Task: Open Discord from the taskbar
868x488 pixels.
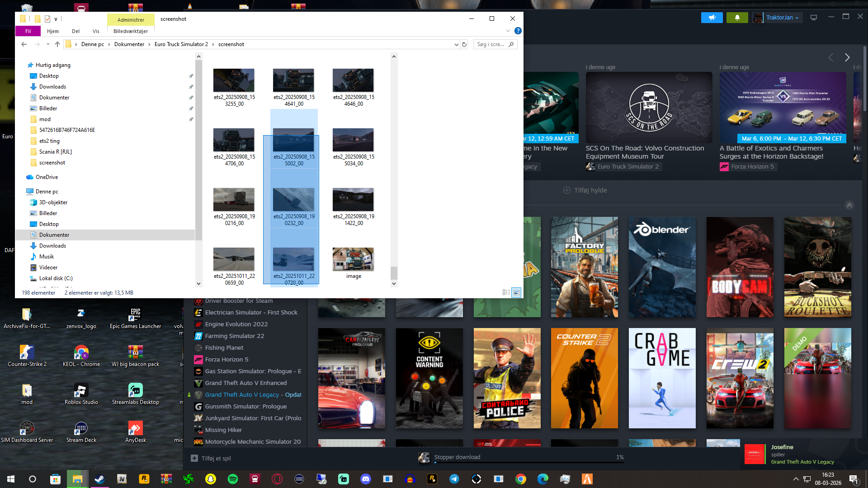Action: (366, 479)
